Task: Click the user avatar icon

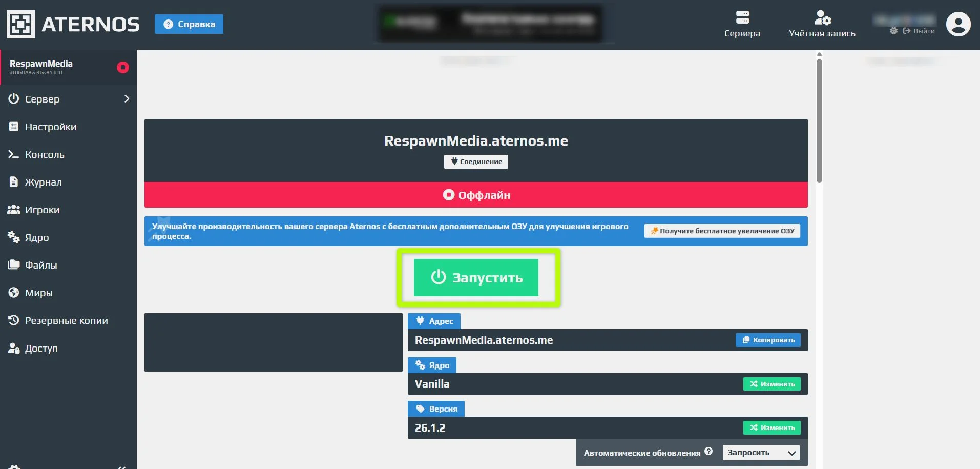Action: [x=958, y=24]
